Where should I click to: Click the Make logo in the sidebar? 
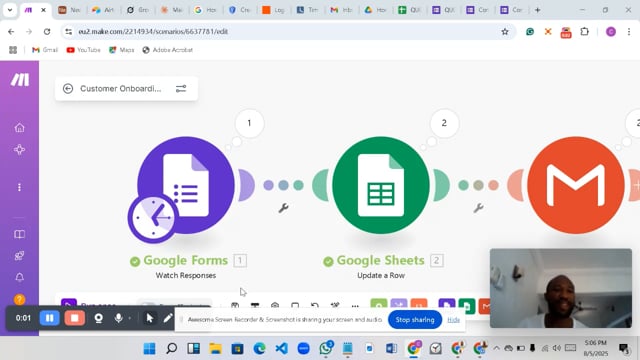point(20,80)
